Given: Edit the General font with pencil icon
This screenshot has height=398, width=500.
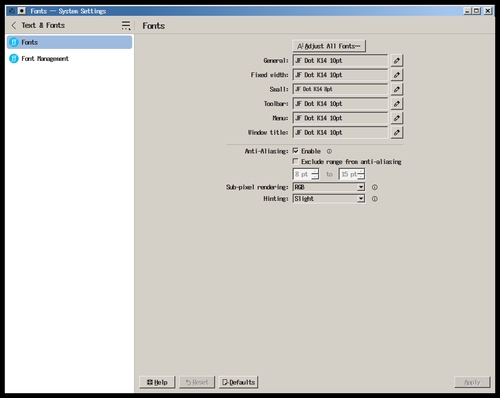Looking at the screenshot, I should point(397,60).
